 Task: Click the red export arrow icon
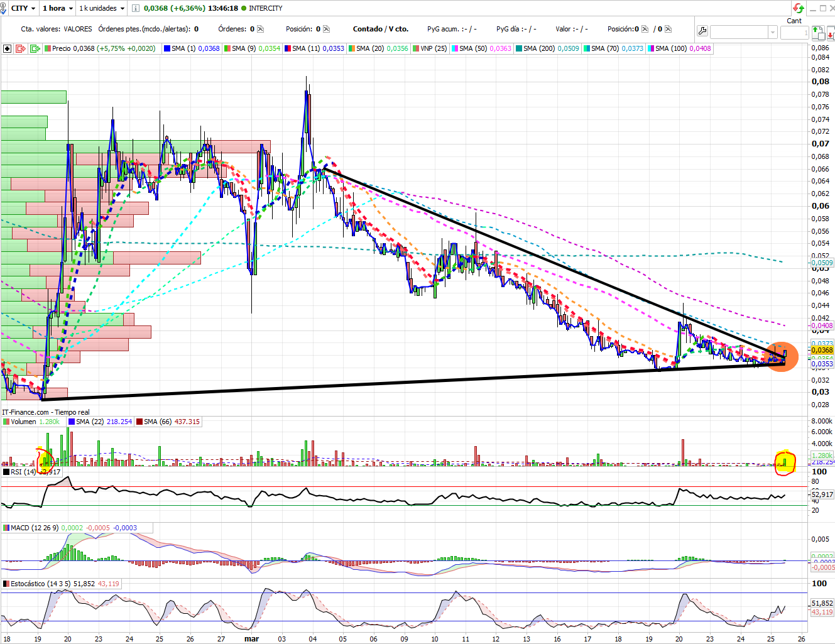21,48
